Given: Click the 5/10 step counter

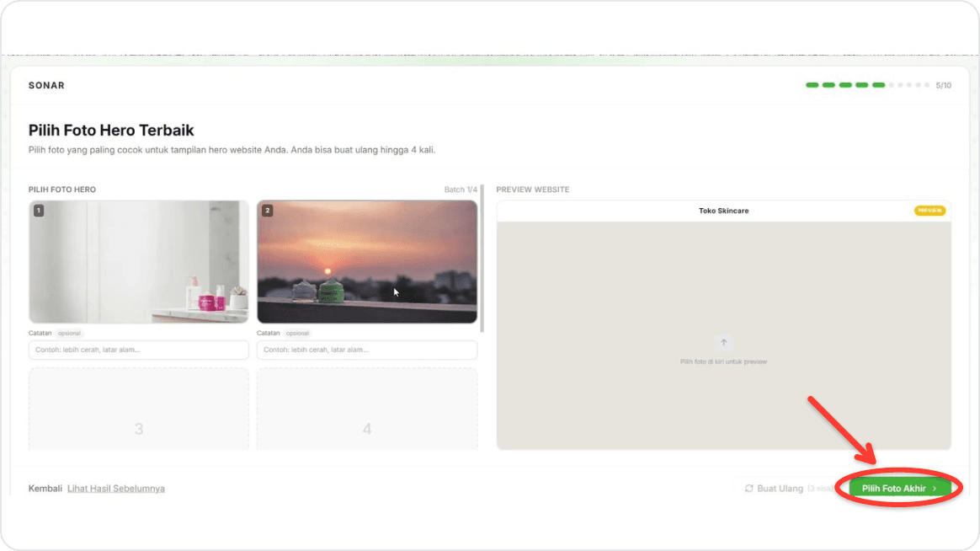Looking at the screenshot, I should [943, 86].
